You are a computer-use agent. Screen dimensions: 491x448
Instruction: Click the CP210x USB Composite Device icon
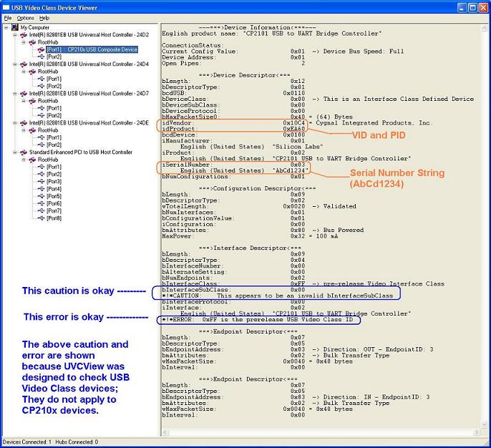pyautogui.click(x=41, y=49)
